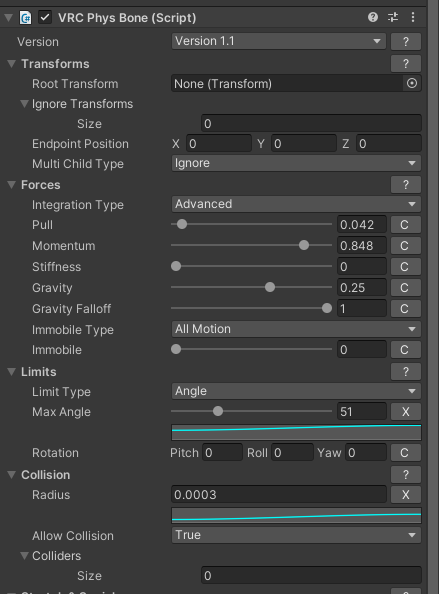
Task: Collapse the Ignore Transforms list
Action: [25, 103]
